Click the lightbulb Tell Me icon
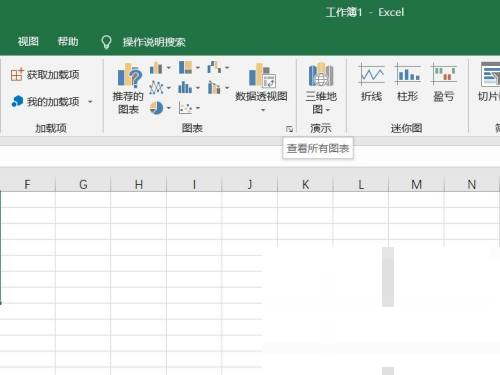500x375 pixels. pyautogui.click(x=106, y=42)
